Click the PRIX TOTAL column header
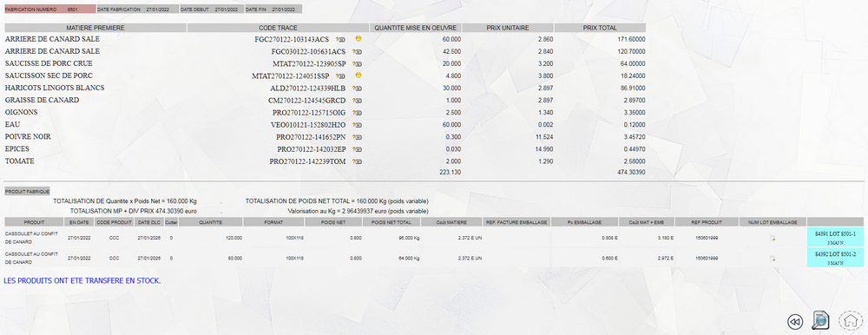Image resolution: width=868 pixels, height=335 pixels. coord(600,28)
